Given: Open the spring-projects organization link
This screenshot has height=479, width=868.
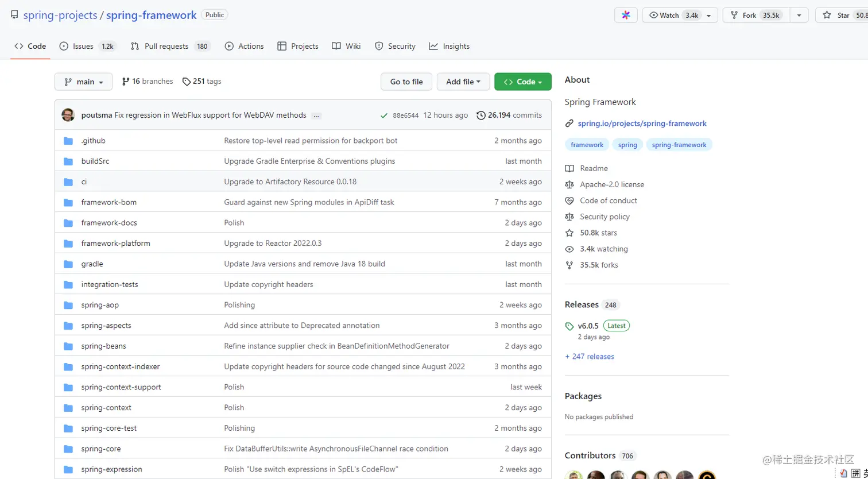Looking at the screenshot, I should (x=60, y=16).
